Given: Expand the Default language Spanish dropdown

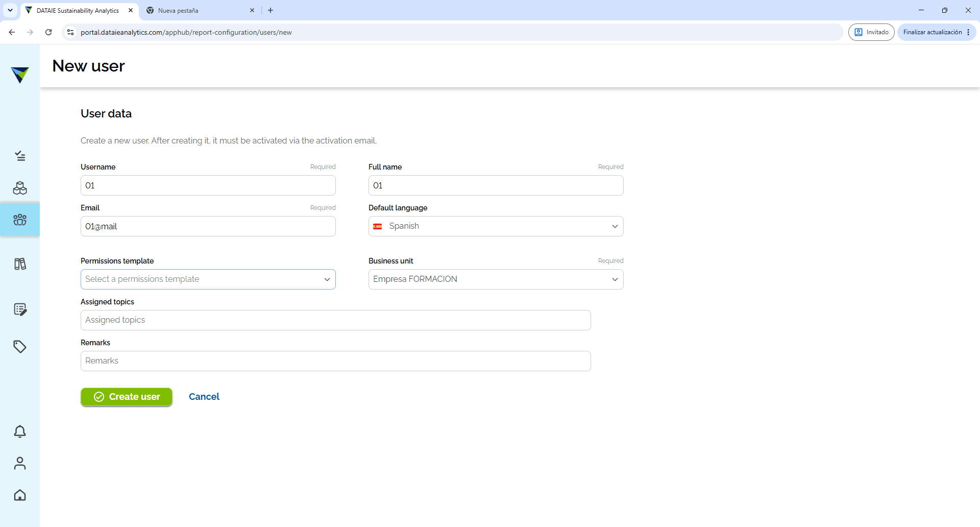Looking at the screenshot, I should [x=496, y=226].
